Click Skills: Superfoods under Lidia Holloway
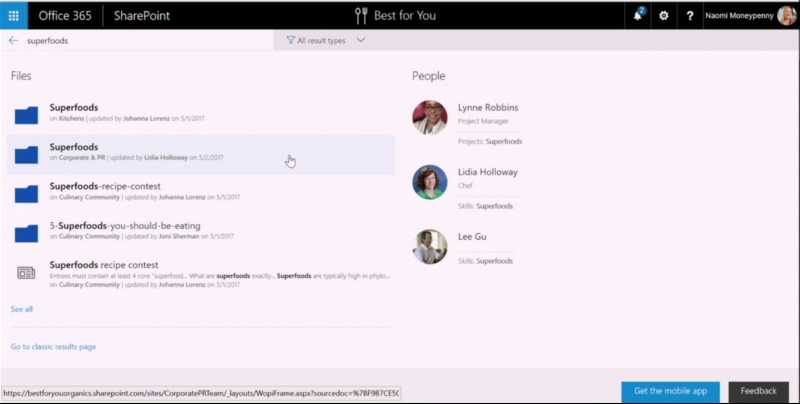800x404 pixels. pyautogui.click(x=485, y=206)
